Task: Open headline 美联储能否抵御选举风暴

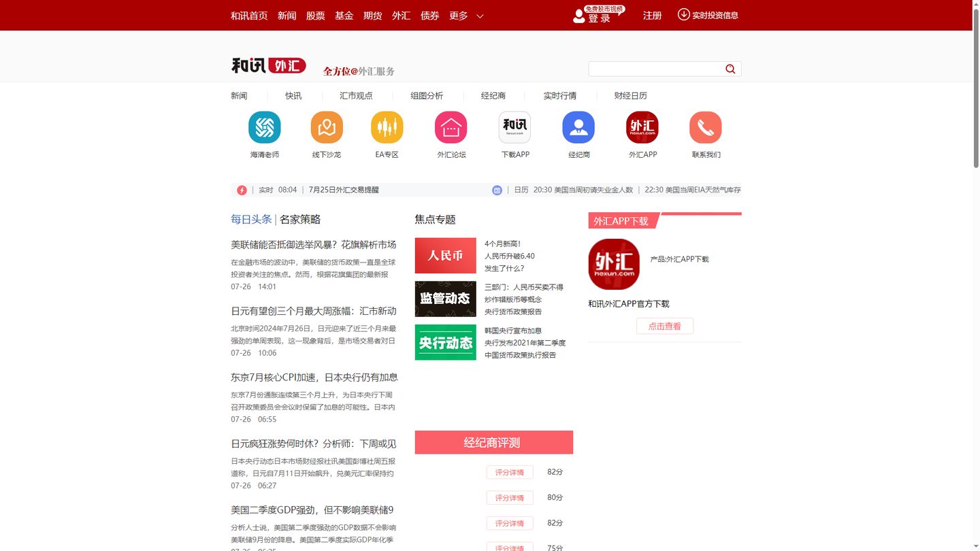Action: 314,244
